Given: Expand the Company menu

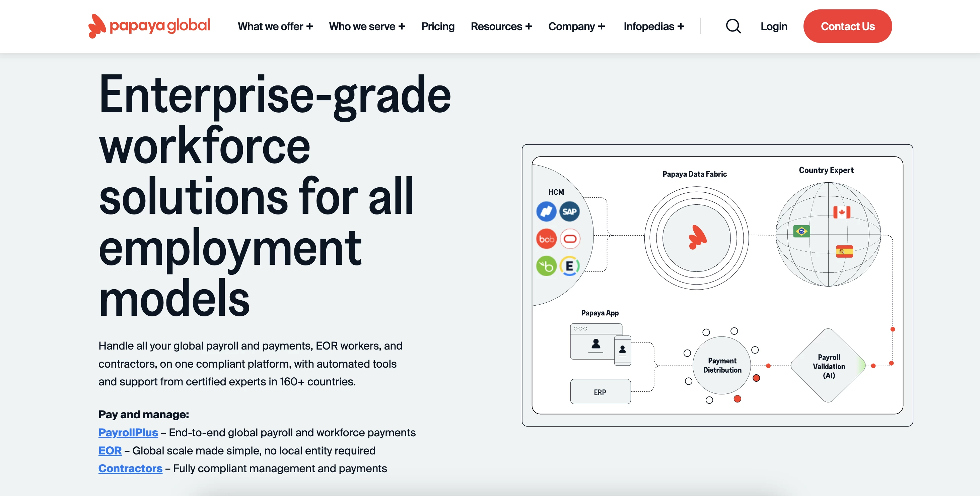Looking at the screenshot, I should click(577, 26).
